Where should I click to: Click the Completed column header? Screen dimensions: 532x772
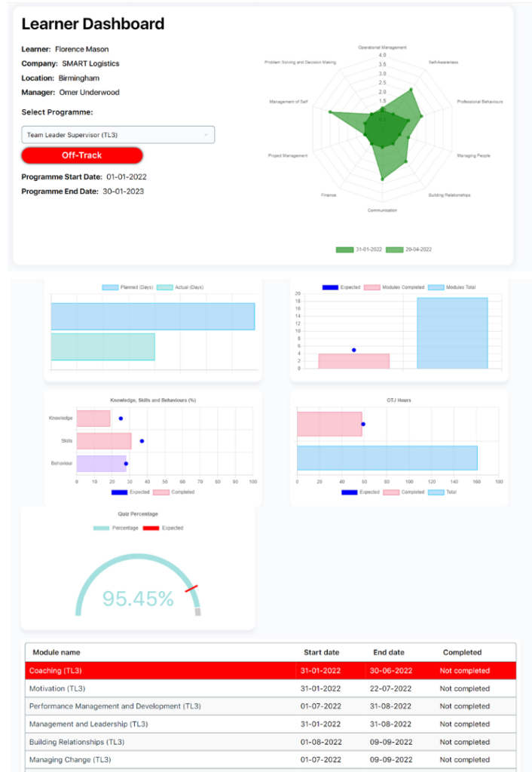462,652
